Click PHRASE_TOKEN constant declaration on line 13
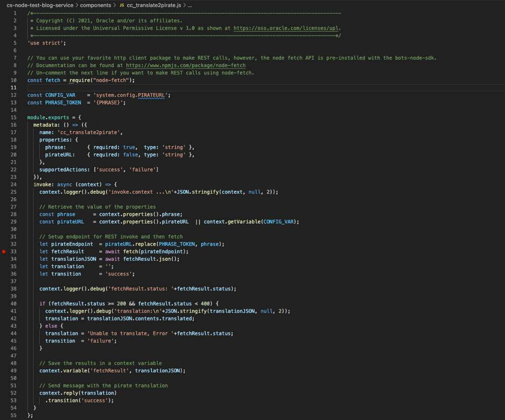The height and width of the screenshot is (420, 505). click(63, 103)
